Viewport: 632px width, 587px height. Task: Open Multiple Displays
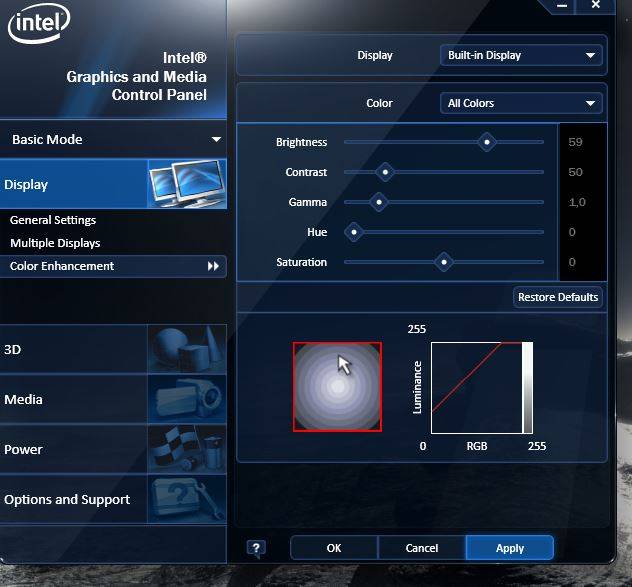(x=55, y=243)
